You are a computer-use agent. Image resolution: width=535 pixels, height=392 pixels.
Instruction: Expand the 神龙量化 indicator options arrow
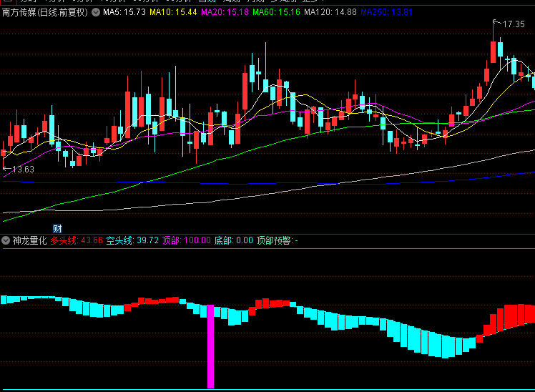[x=6, y=240]
